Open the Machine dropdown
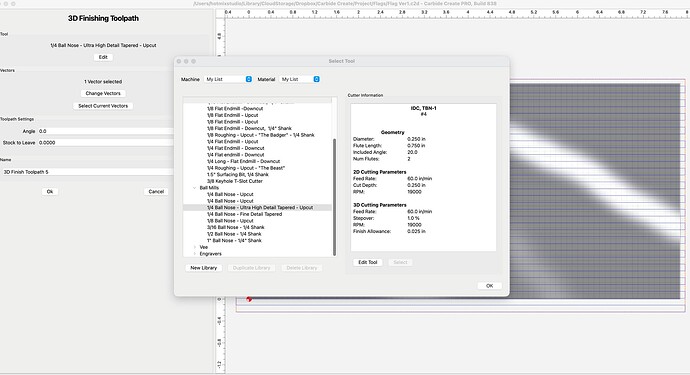This screenshot has width=690, height=375. (228, 79)
